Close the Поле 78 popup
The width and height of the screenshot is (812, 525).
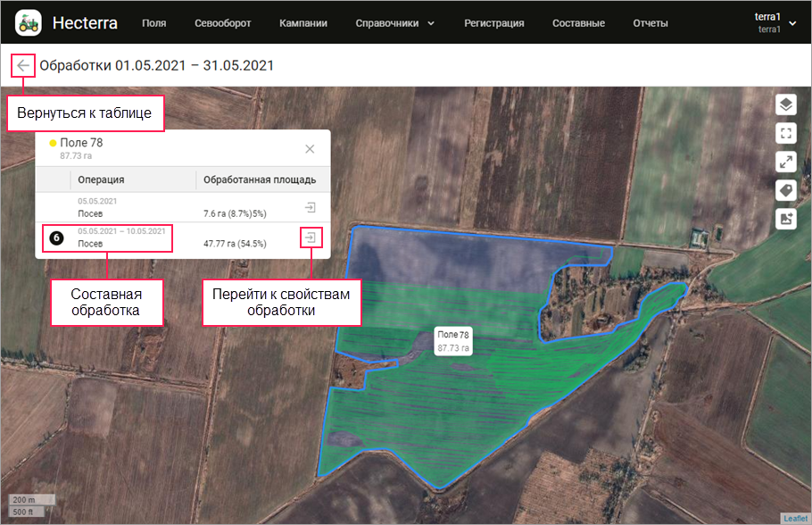coord(310,149)
